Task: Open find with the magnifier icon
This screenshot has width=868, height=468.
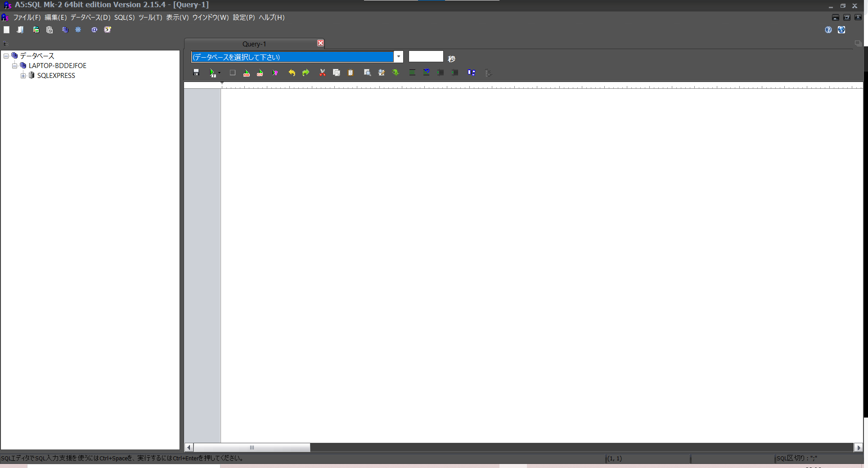Action: [367, 73]
